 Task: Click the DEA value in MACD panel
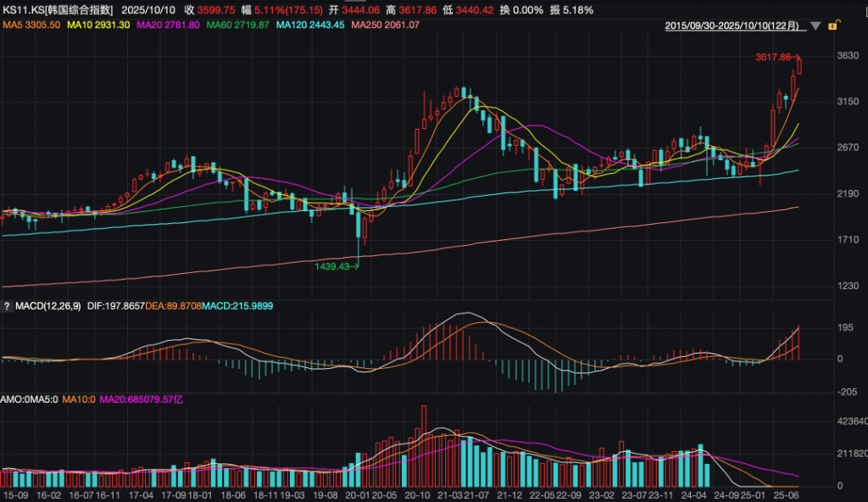pos(171,305)
